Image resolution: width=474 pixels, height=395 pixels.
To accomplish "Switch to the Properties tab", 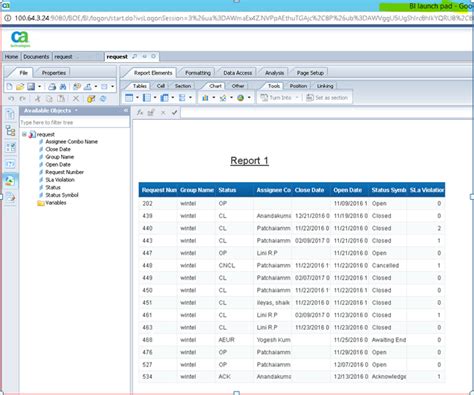I will [x=54, y=73].
